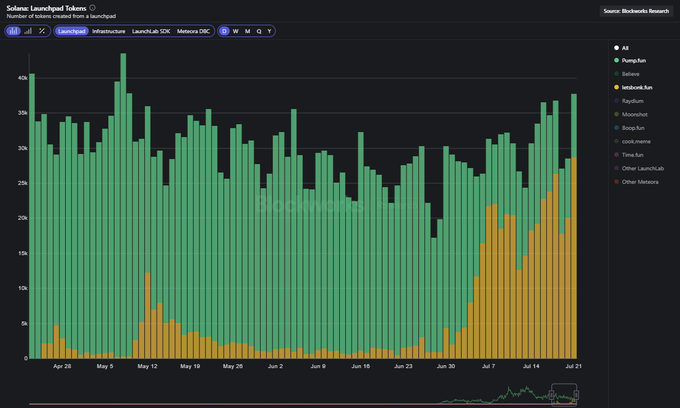Click the percentage view icon

click(41, 31)
